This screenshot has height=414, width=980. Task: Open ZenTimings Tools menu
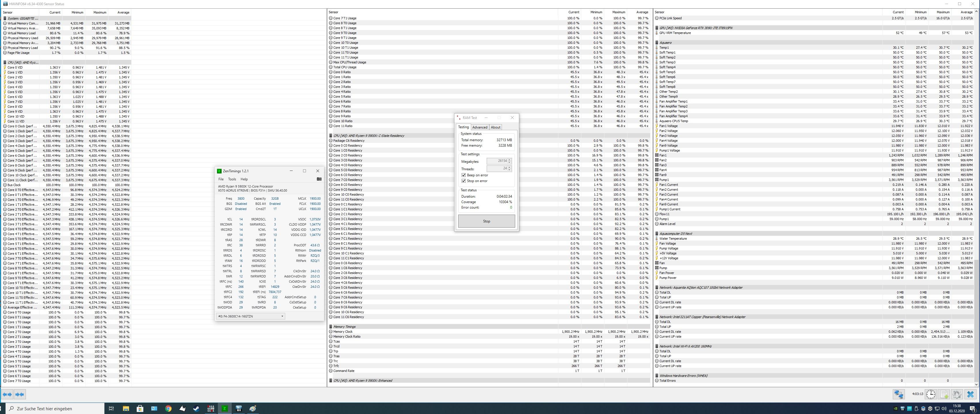(x=232, y=179)
